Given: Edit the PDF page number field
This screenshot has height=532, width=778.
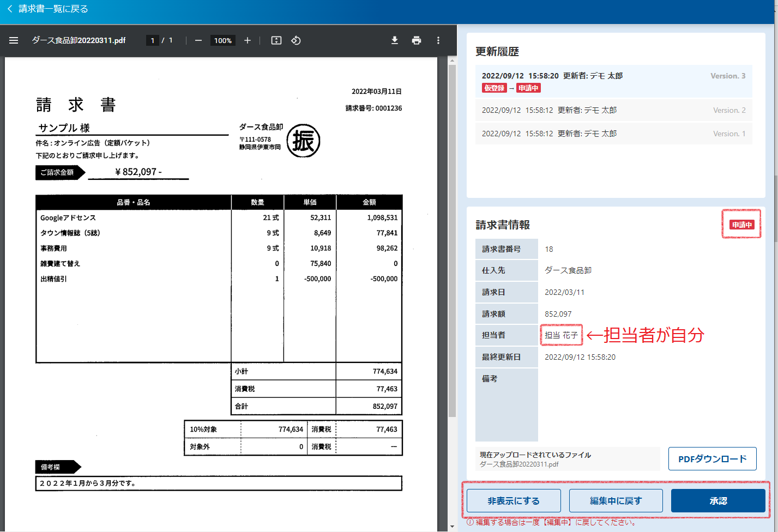Looking at the screenshot, I should coord(153,40).
